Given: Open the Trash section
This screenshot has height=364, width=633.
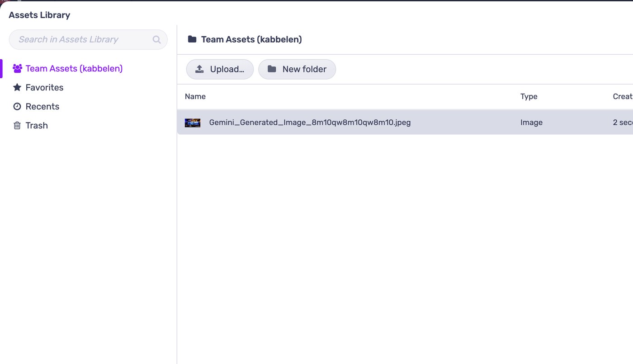Looking at the screenshot, I should pos(37,125).
